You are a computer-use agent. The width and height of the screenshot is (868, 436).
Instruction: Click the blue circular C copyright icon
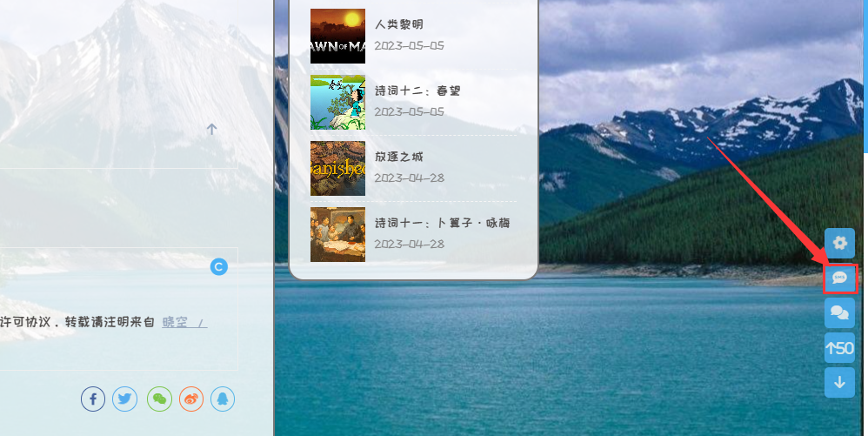point(219,267)
